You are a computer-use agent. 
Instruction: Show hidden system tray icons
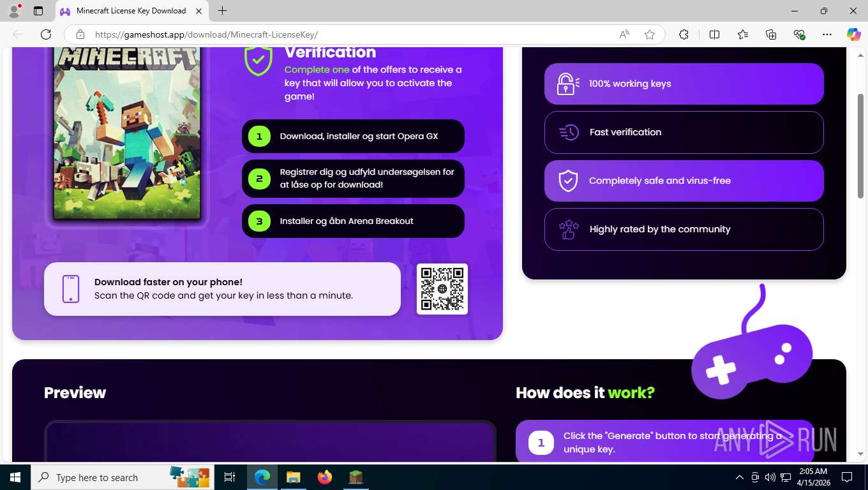click(739, 477)
